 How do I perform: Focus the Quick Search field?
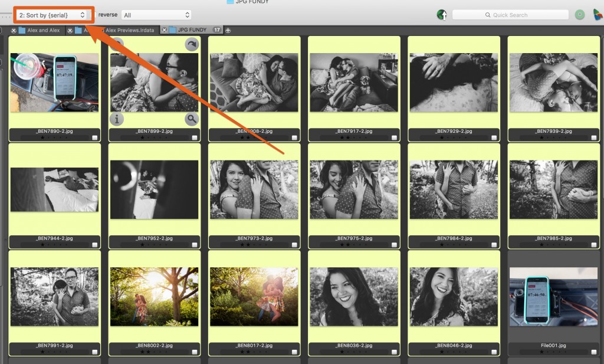510,15
